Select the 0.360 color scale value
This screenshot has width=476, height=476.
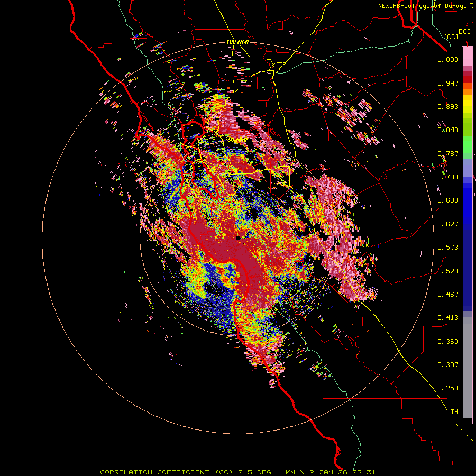coord(448,342)
